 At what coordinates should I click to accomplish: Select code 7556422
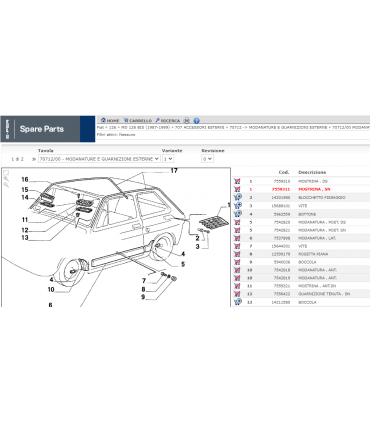[x=282, y=294]
